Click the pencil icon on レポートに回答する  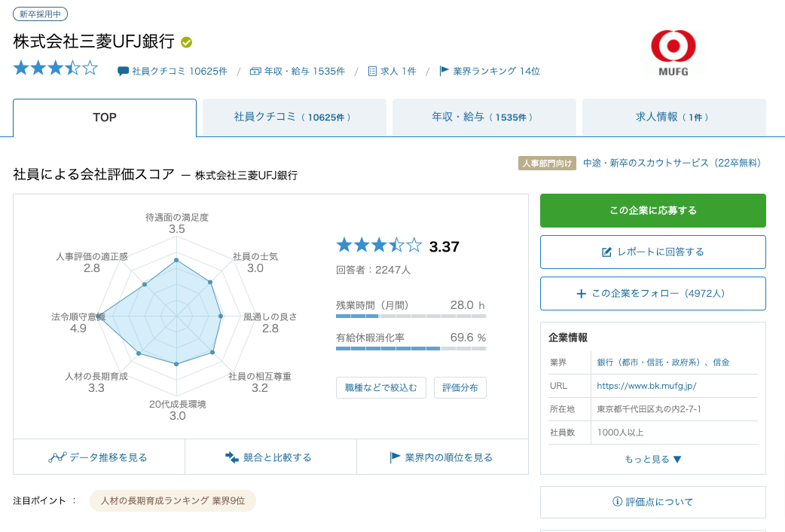[606, 252]
